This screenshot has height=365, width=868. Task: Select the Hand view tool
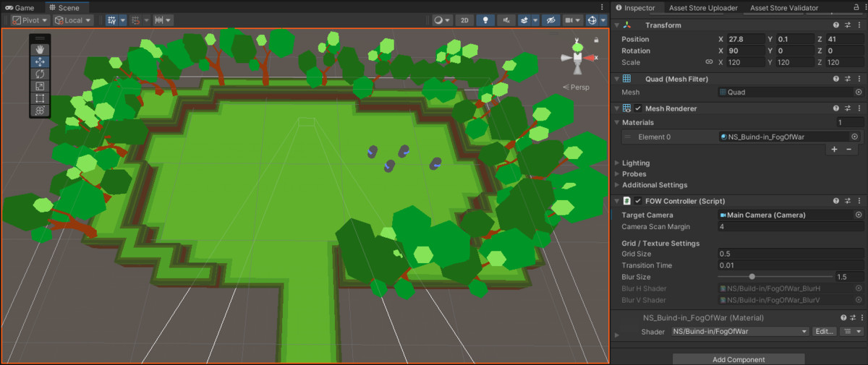click(x=40, y=49)
